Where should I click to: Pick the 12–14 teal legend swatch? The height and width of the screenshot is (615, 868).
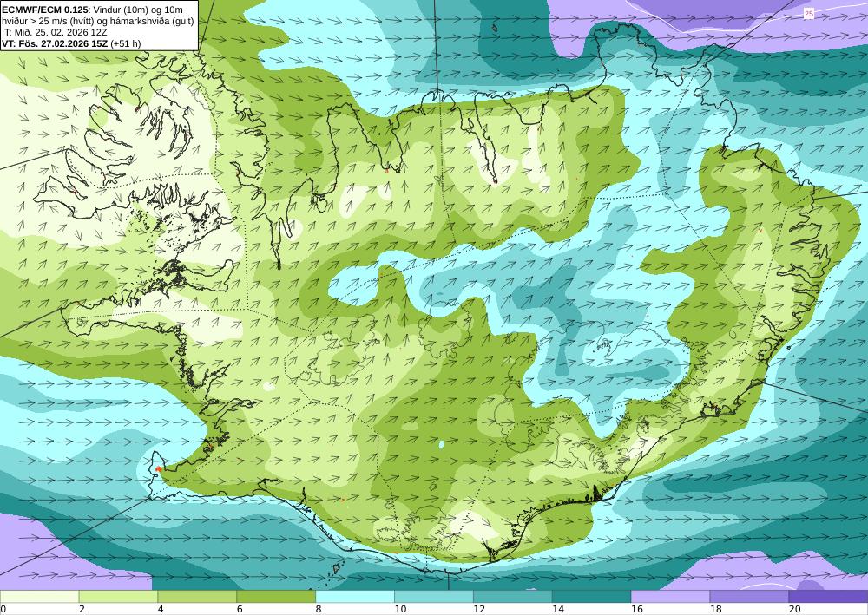point(513,596)
